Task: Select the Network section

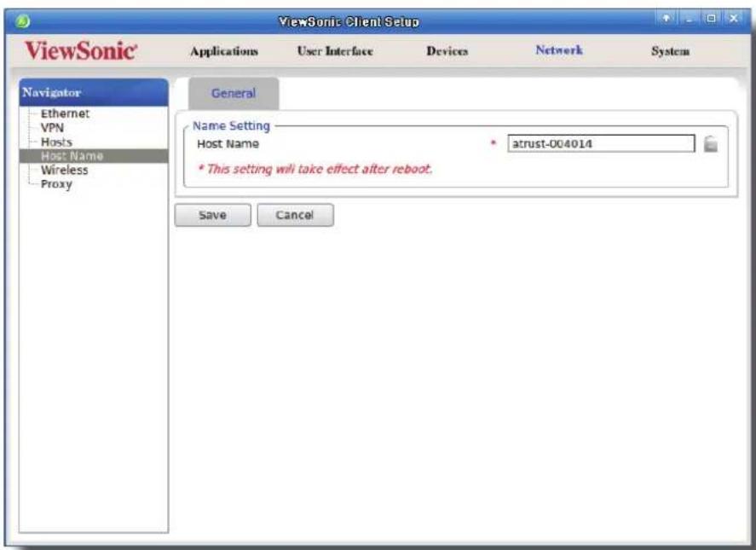Action: pos(559,50)
